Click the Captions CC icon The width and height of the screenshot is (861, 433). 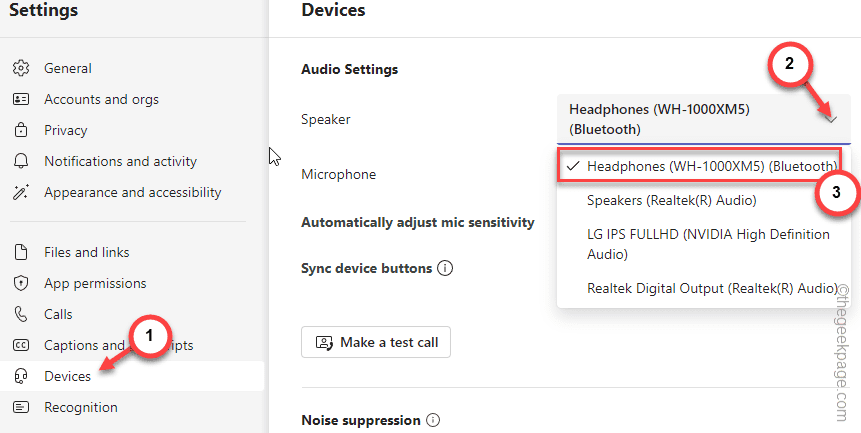[21, 345]
